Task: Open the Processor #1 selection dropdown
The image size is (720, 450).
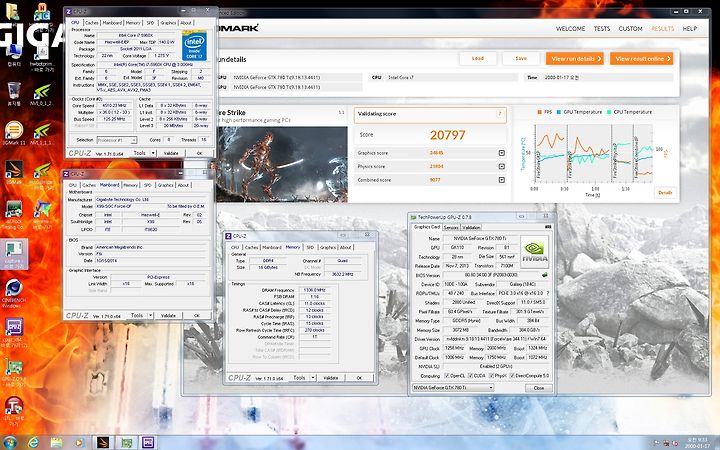Action: (117, 140)
